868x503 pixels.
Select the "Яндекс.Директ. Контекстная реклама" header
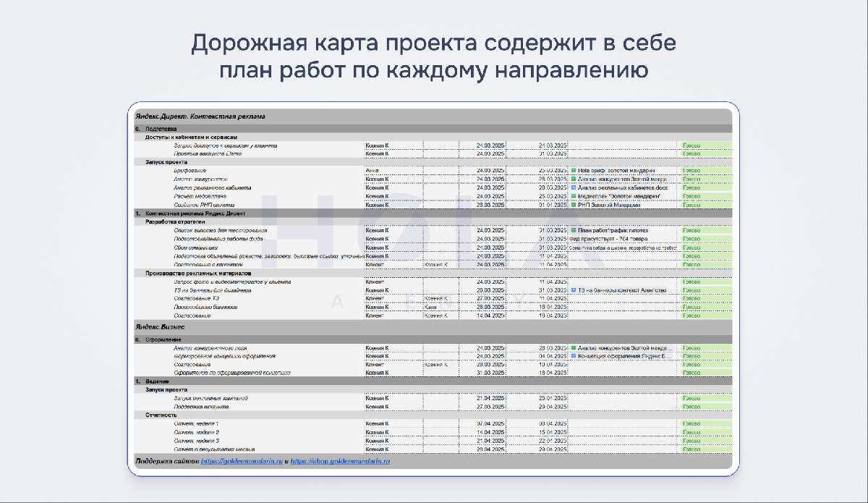click(x=200, y=116)
